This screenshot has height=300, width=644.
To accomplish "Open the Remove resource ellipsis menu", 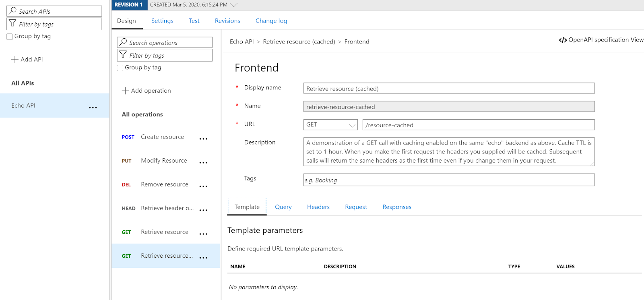I will (203, 186).
